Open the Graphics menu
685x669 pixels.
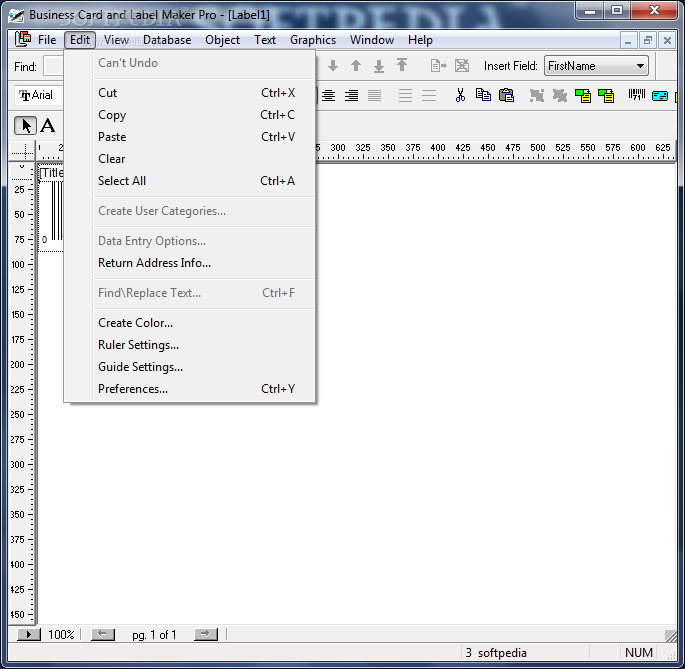(x=313, y=40)
